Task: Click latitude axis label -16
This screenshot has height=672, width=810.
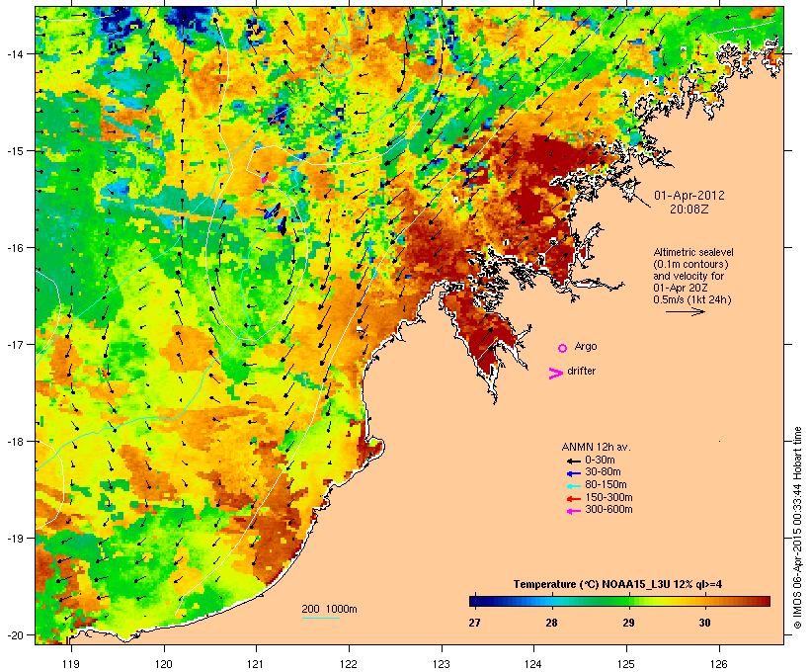Action: [x=15, y=248]
